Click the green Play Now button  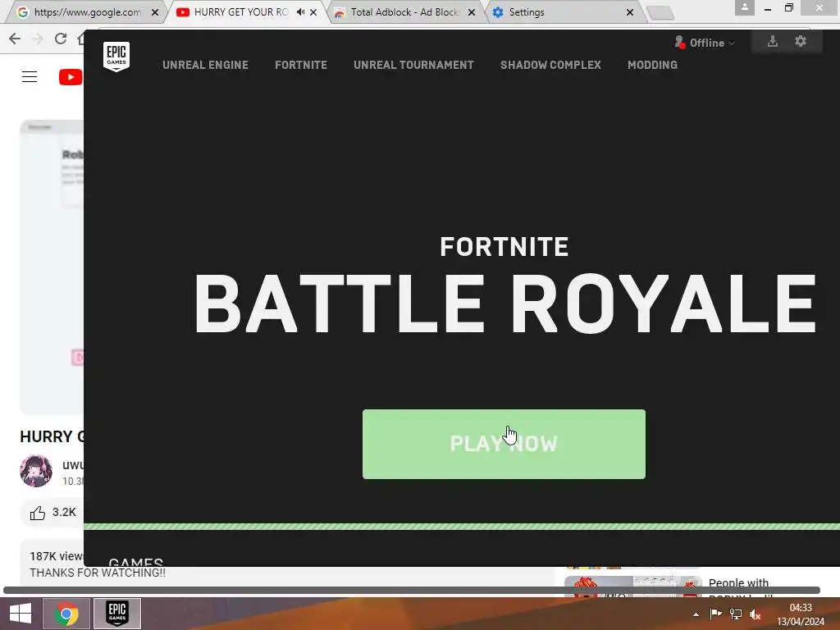tap(504, 444)
